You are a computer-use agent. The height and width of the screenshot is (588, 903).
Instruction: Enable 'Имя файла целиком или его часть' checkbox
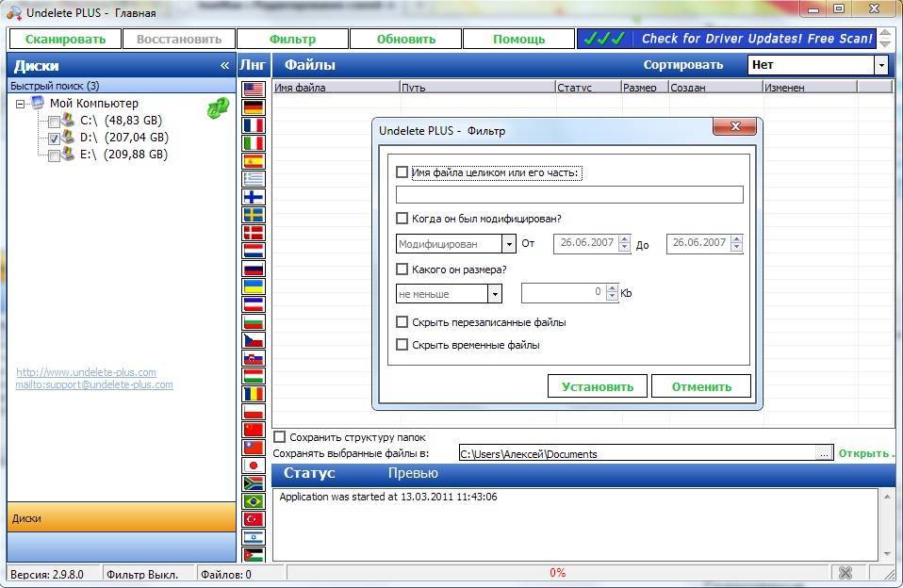coord(402,171)
